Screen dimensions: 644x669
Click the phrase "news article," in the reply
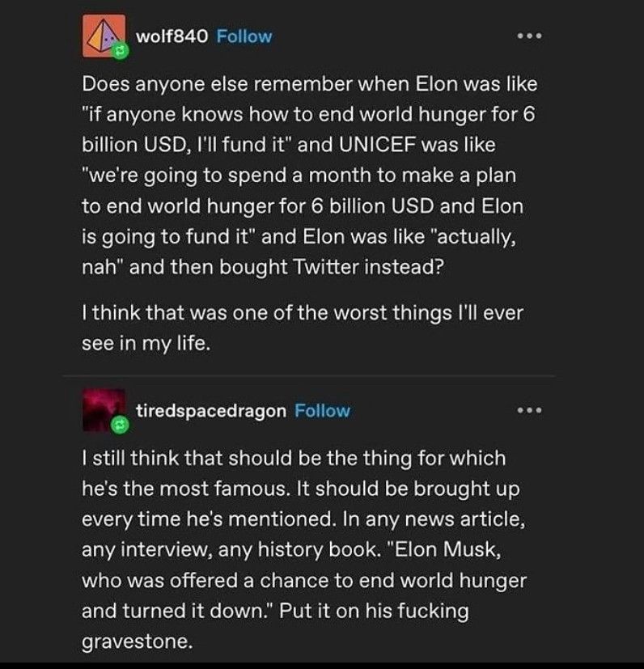pyautogui.click(x=465, y=519)
